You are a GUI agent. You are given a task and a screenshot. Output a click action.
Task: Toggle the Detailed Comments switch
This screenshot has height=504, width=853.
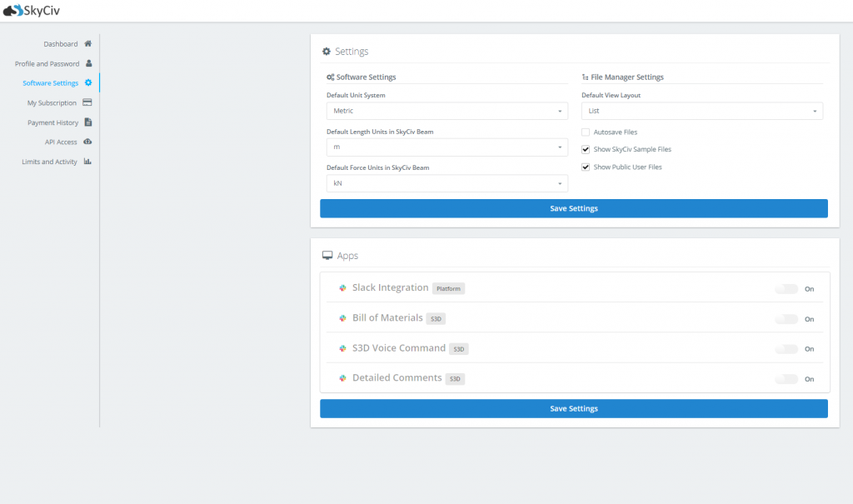[x=786, y=379]
